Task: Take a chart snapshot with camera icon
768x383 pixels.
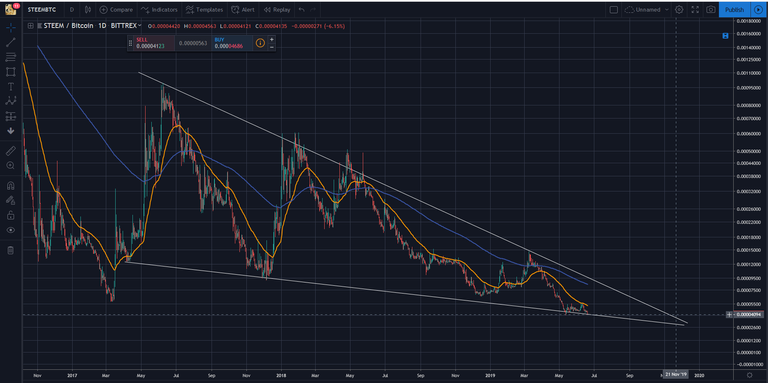Action: coord(710,9)
